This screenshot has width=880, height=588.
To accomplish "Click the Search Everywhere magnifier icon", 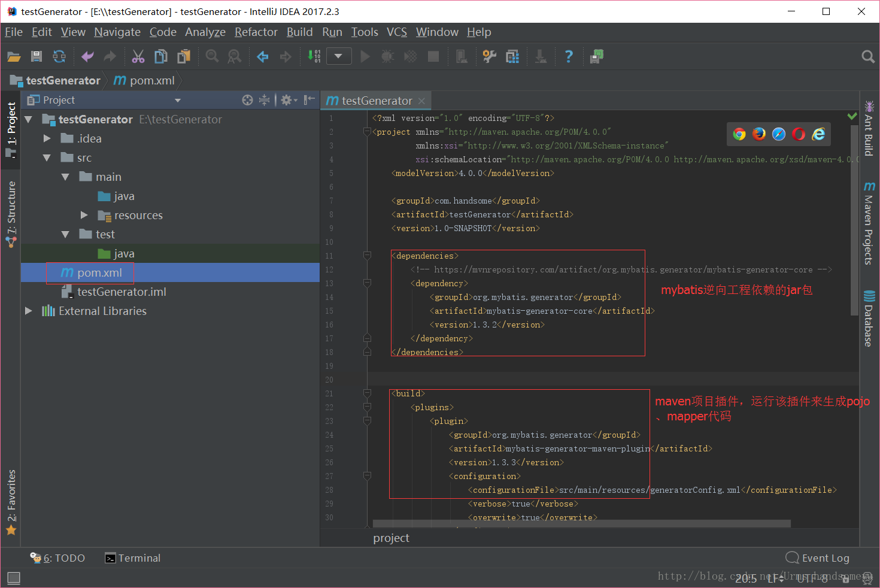I will [x=868, y=57].
